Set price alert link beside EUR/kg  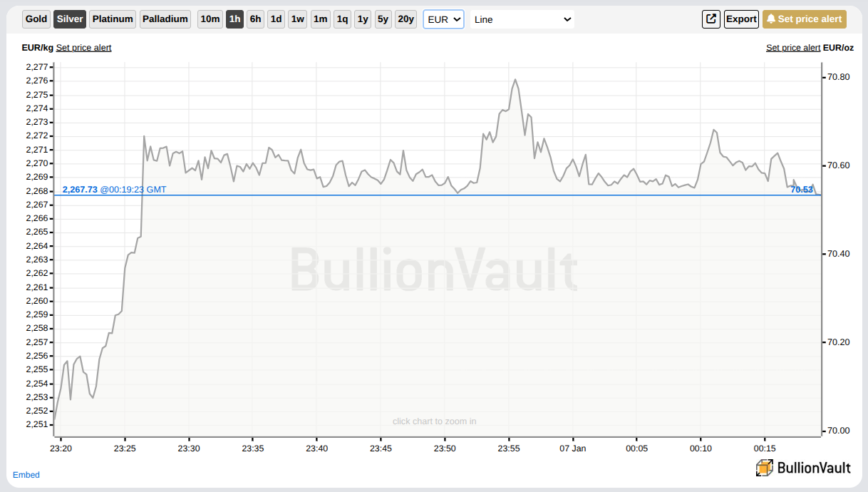[x=83, y=48]
